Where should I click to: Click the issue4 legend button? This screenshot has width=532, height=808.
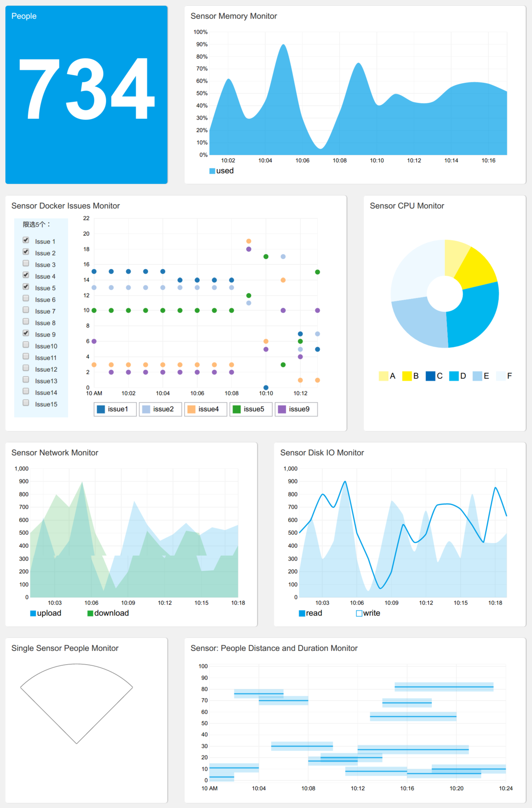[206, 409]
